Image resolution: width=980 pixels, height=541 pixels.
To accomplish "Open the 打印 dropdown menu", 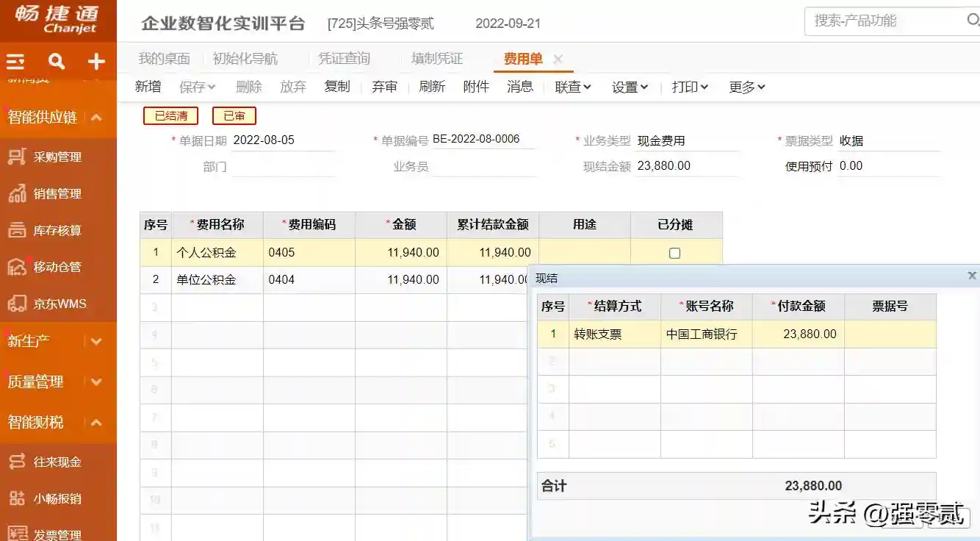I will tap(690, 87).
